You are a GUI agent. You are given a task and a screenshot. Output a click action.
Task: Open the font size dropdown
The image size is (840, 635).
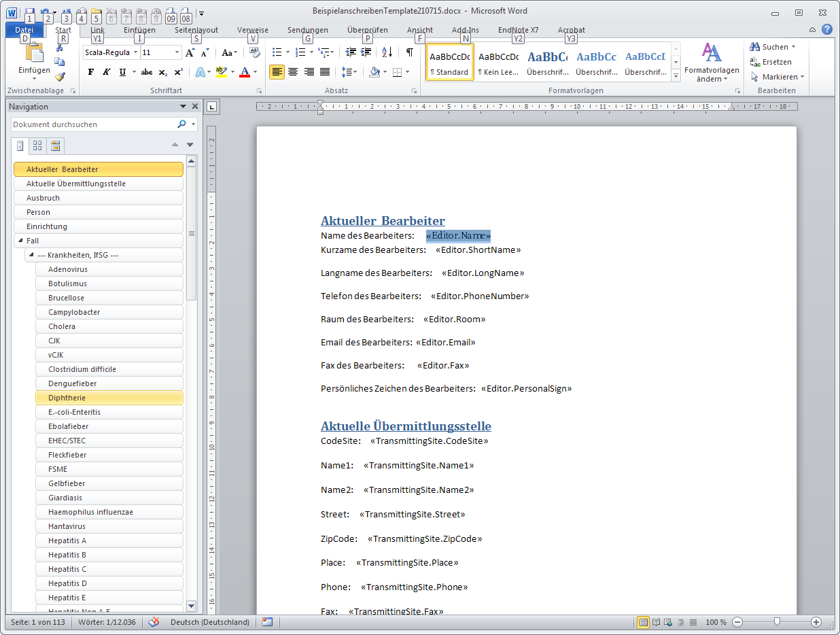click(x=177, y=52)
